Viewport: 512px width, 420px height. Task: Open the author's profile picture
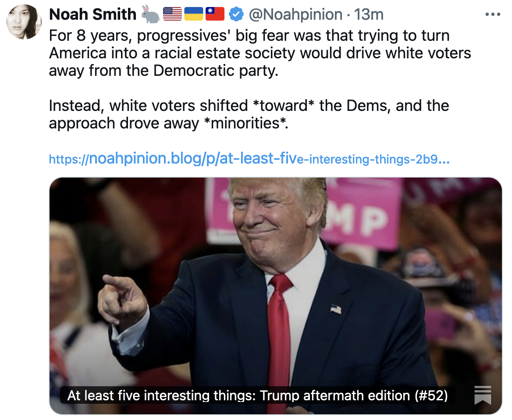coord(24,22)
